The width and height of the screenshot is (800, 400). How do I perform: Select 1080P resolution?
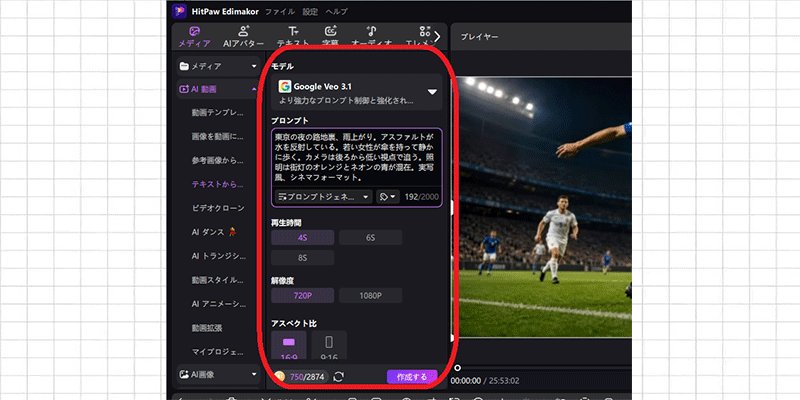pos(370,295)
